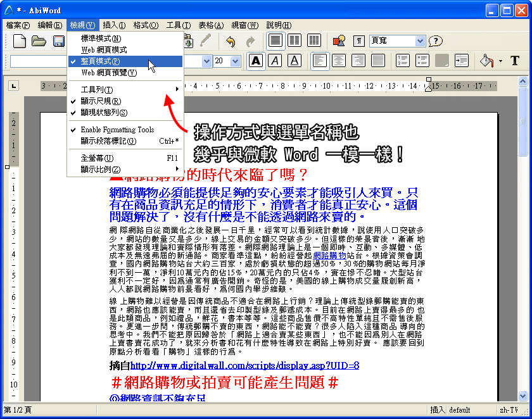Open the font name dropdown arrow
The image size is (532, 419).
click(206, 61)
